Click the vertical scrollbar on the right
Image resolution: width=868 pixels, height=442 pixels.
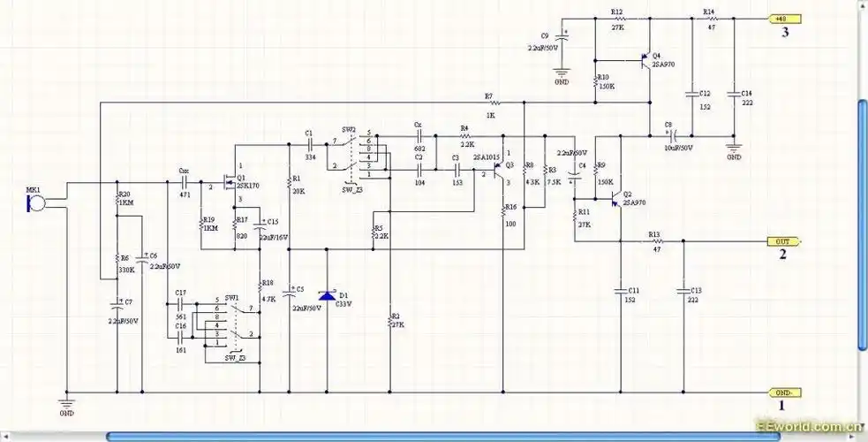[862, 221]
